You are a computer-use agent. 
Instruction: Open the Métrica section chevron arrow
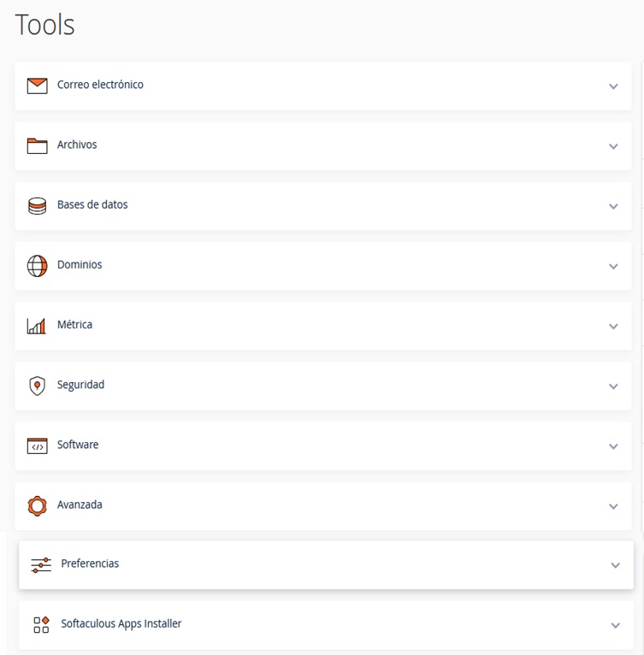click(613, 326)
